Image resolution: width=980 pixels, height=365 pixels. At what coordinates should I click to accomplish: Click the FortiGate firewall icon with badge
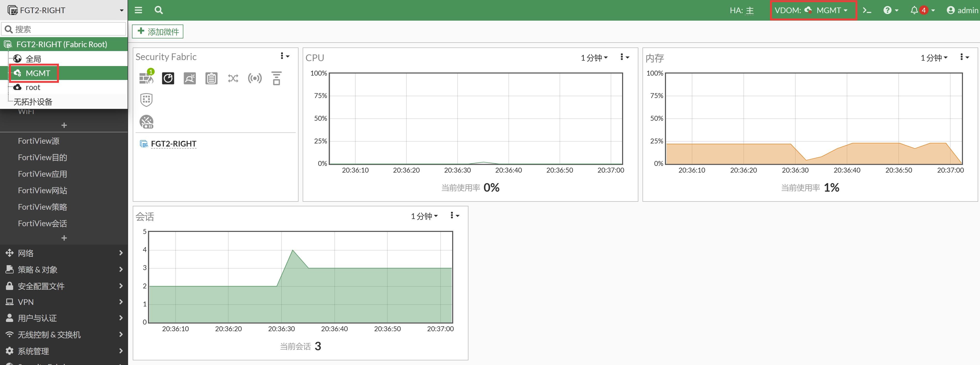pos(146,78)
